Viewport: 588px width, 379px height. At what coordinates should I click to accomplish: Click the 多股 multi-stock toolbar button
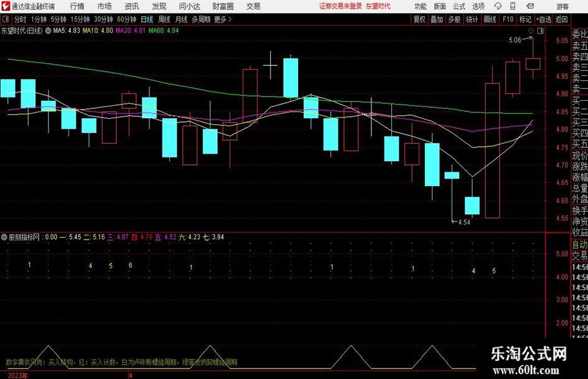point(454,19)
